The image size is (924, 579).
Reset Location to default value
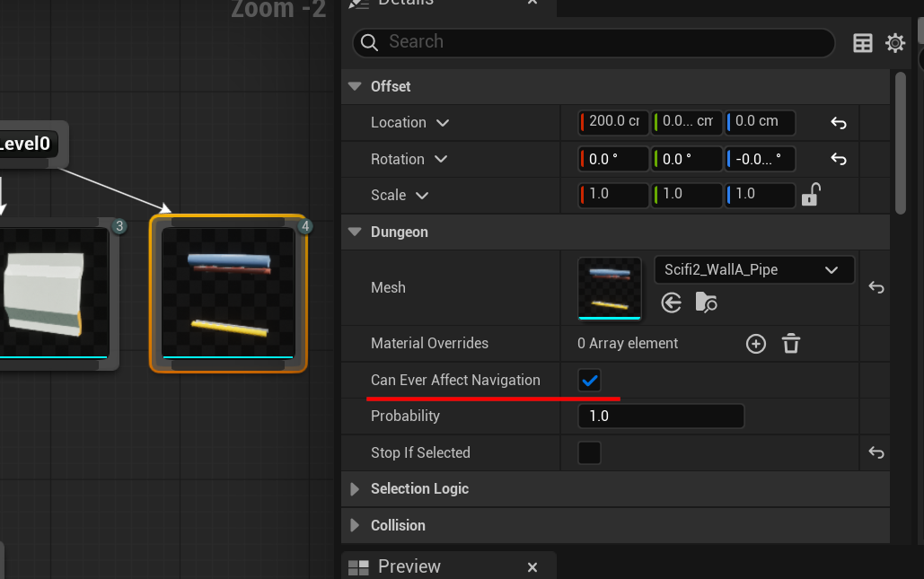838,123
